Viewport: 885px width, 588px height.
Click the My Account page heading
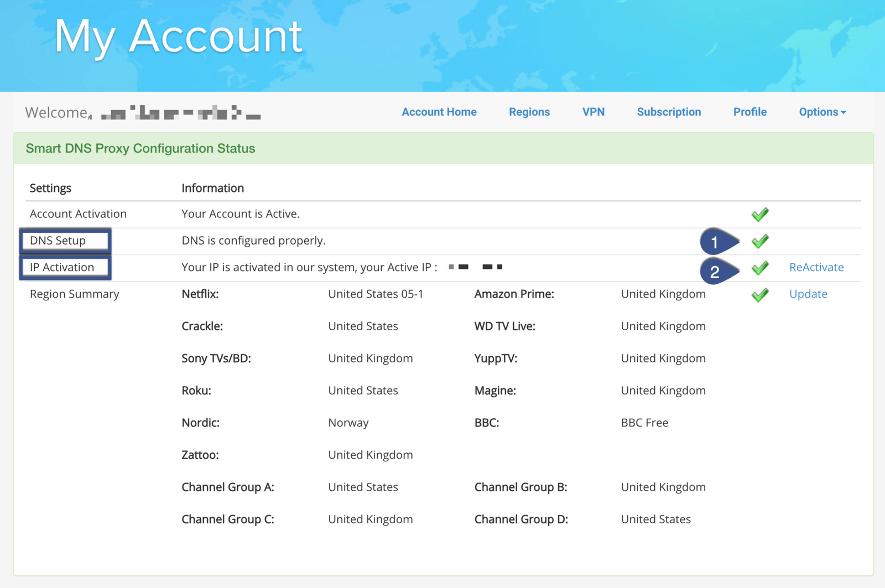pos(178,37)
